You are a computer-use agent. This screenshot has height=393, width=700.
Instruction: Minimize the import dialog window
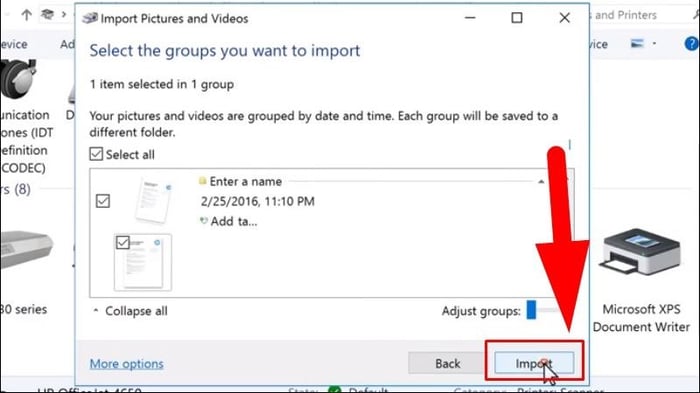pyautogui.click(x=470, y=18)
